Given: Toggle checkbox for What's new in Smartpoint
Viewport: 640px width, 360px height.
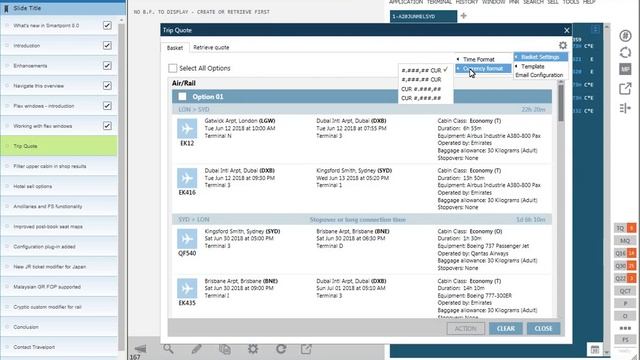Looking at the screenshot, I should 107,25.
